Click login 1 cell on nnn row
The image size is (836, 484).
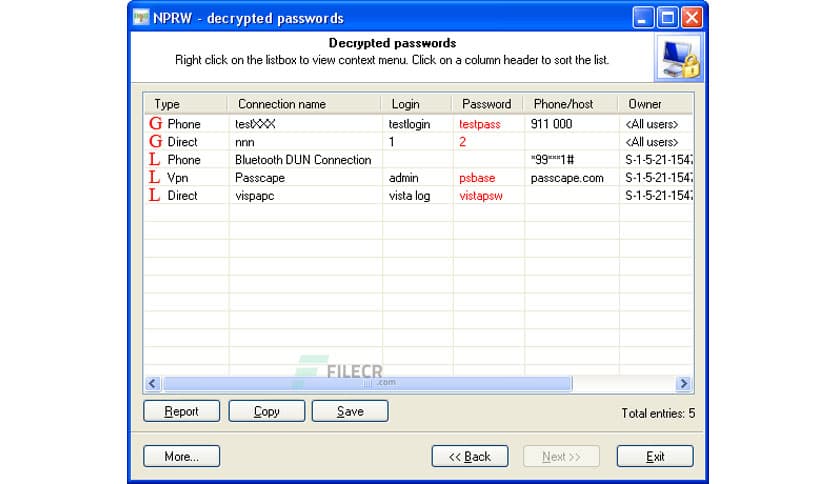point(392,142)
